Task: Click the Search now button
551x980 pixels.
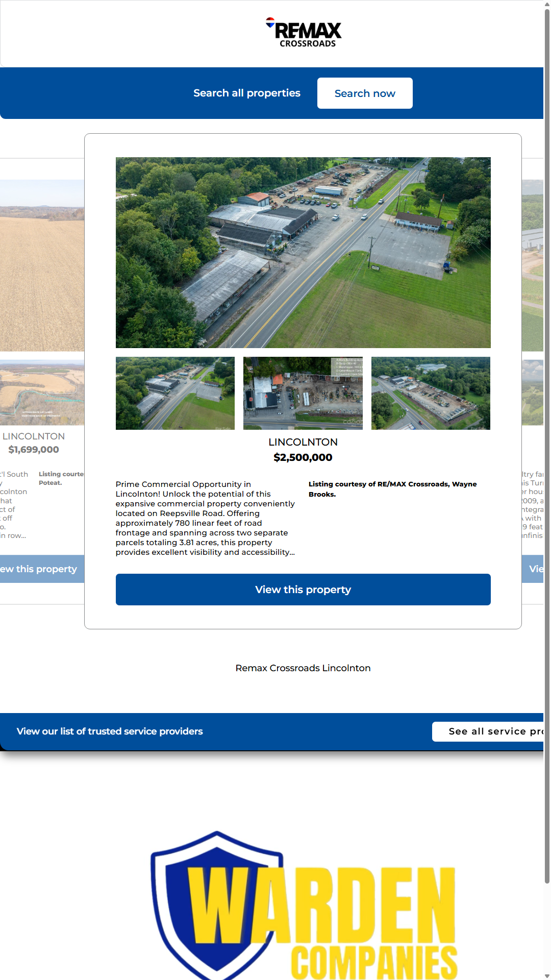Action: tap(365, 93)
